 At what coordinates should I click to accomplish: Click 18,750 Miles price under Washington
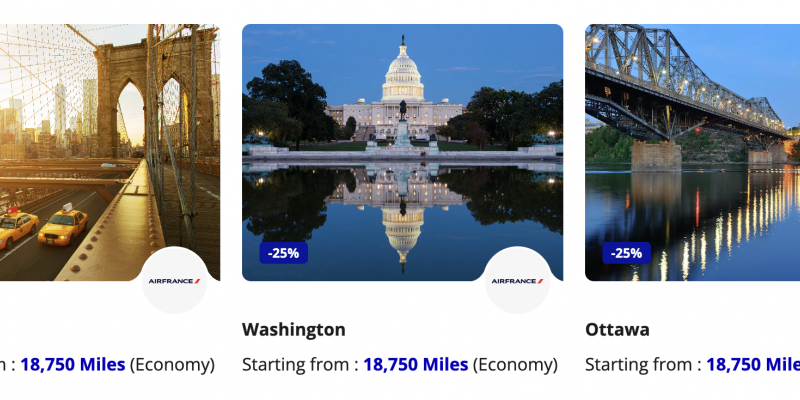[x=415, y=365]
